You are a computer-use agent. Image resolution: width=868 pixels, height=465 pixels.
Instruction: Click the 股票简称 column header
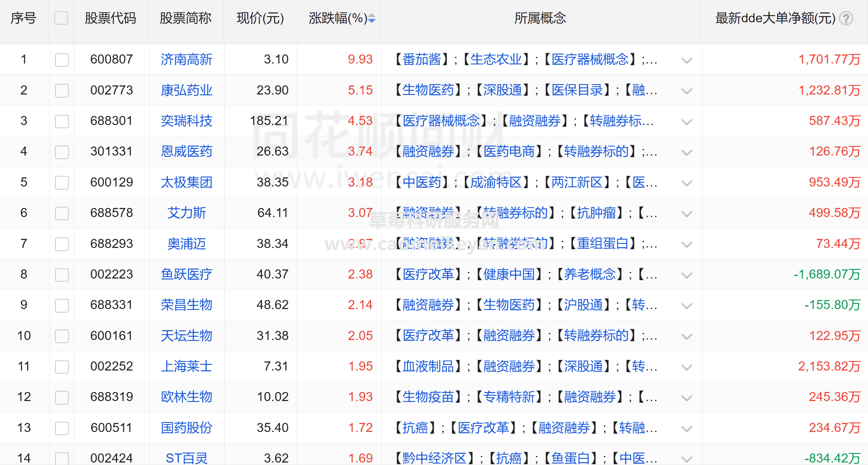pyautogui.click(x=185, y=18)
